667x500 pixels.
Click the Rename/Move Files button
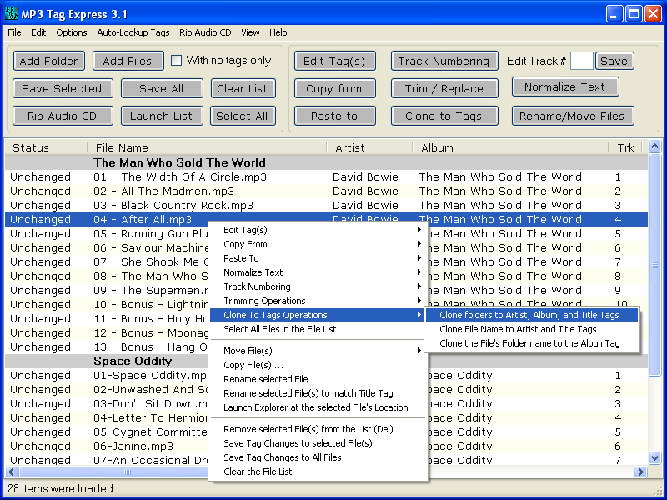click(573, 116)
